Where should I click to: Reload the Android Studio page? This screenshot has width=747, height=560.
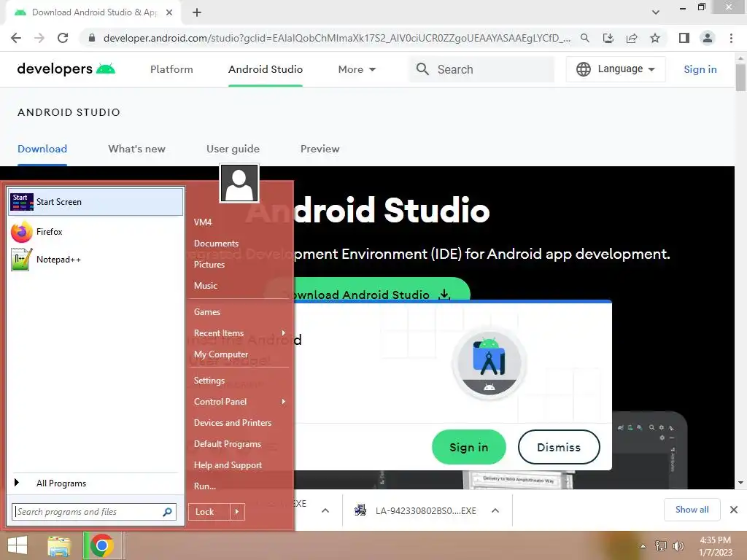point(63,38)
